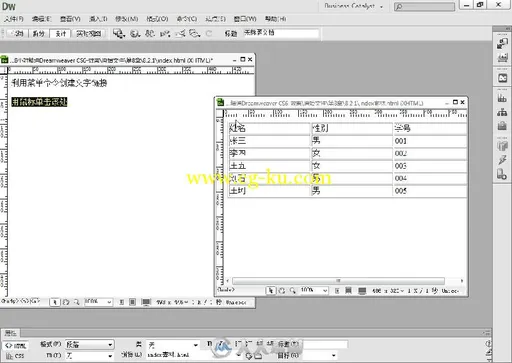Choose Select tool in left window status bar
Viewport: 512px width, 363px height.
coord(55,302)
